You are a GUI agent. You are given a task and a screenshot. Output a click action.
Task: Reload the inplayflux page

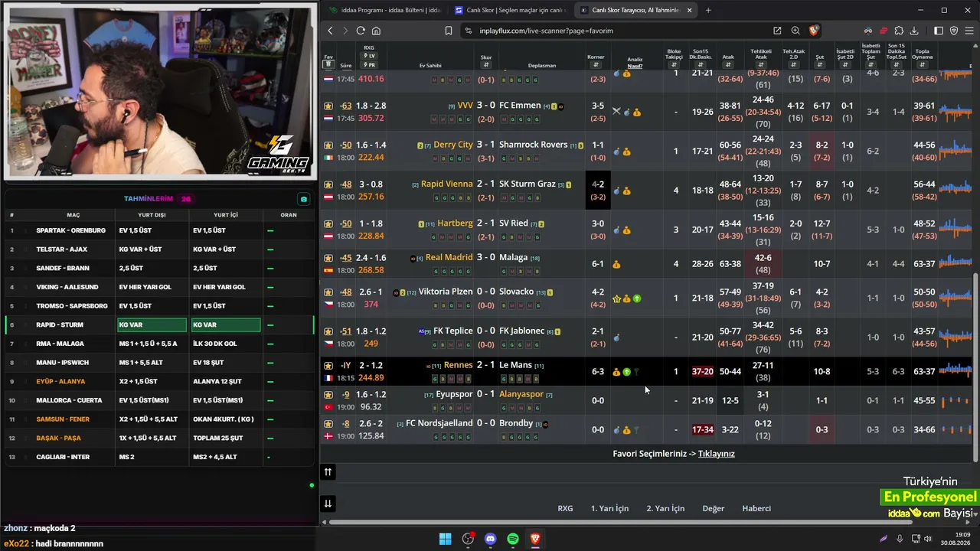point(361,31)
